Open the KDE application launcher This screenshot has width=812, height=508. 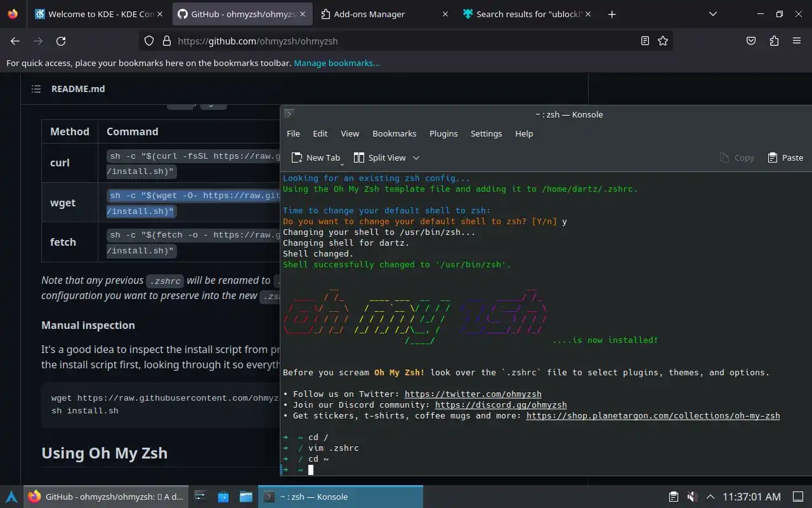click(x=11, y=497)
